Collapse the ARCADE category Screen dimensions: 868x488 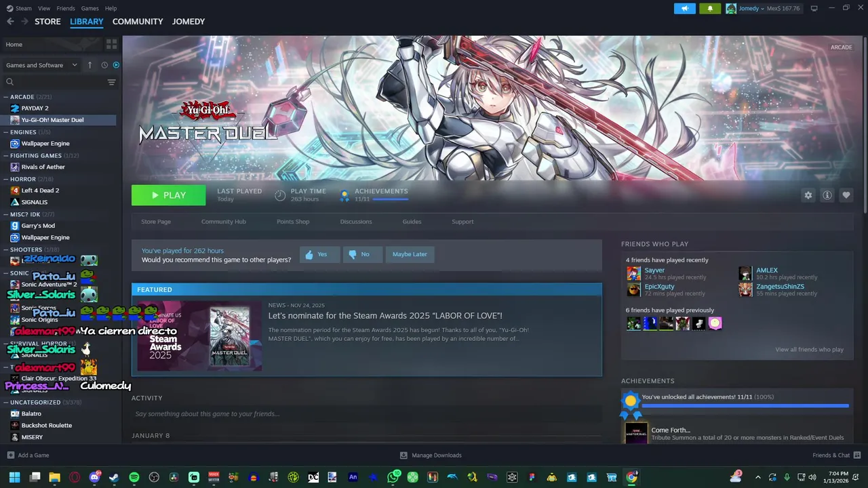(x=5, y=97)
